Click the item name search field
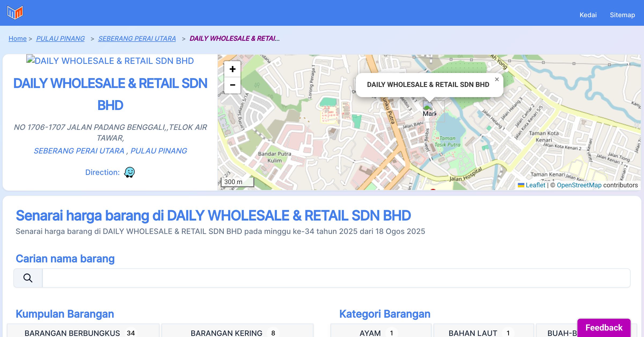The image size is (644, 337). click(336, 278)
